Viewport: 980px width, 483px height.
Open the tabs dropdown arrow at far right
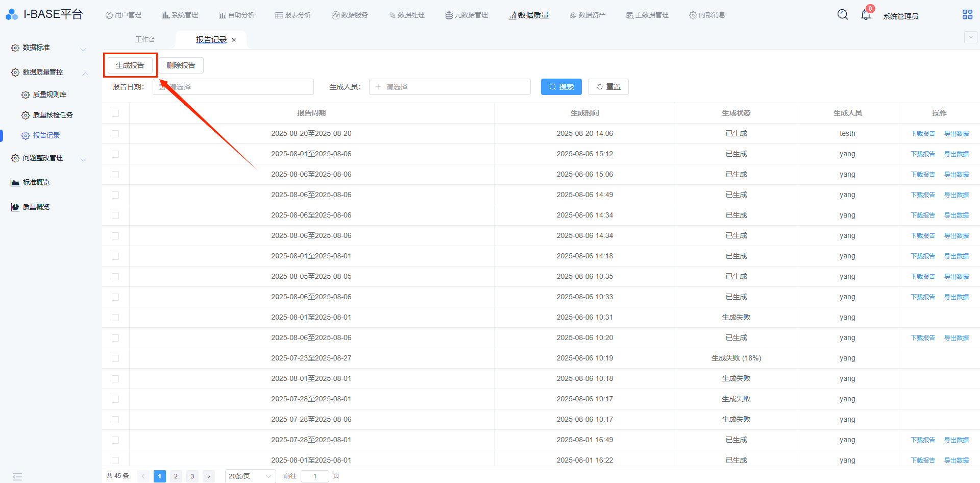(970, 37)
